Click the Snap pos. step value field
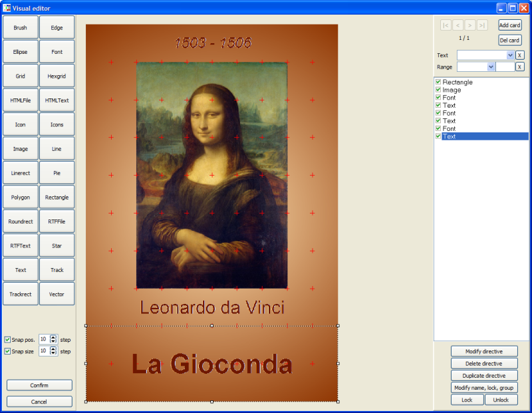Screen dimensions: 532x413 (45, 339)
